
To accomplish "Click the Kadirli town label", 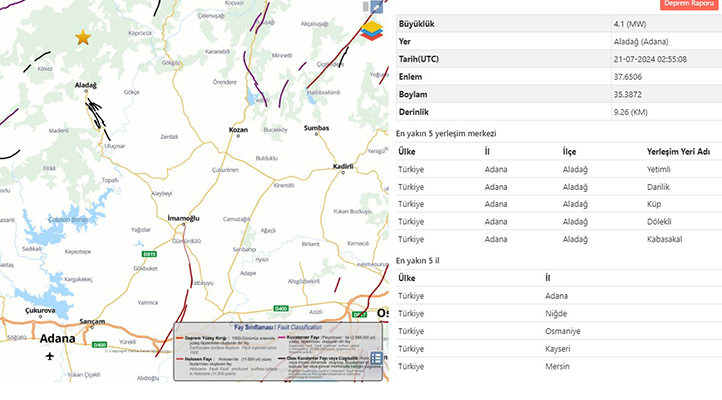I will (x=343, y=166).
